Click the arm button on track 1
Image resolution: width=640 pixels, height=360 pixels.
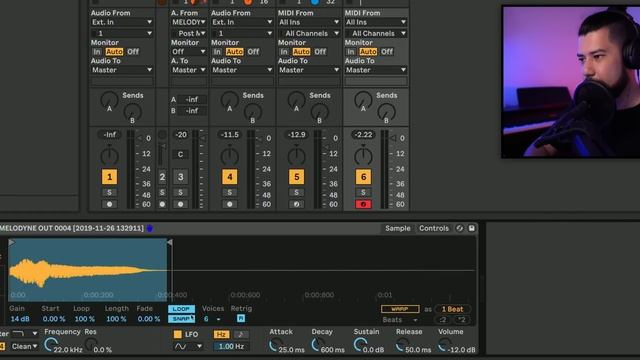(109, 204)
